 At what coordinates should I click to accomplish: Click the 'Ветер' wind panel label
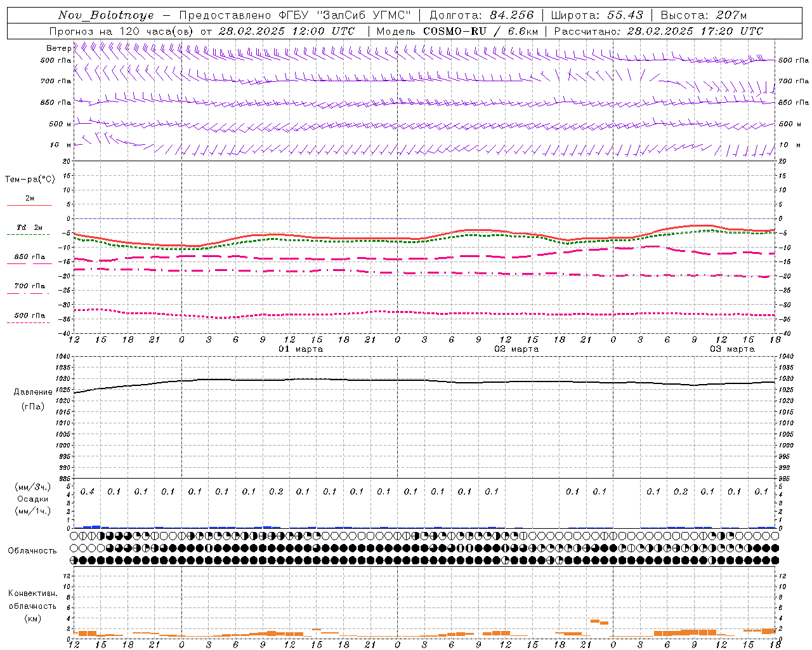[58, 48]
